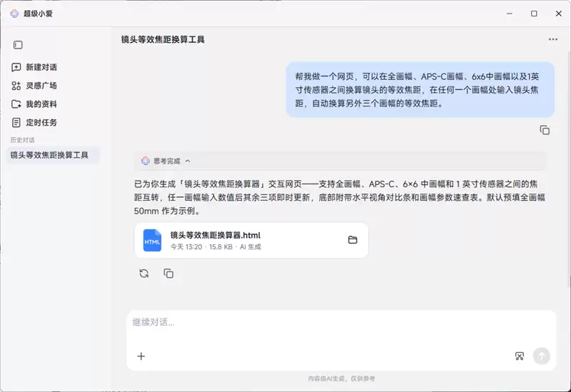The height and width of the screenshot is (392, 571).
Task: Open the three-dot more options menu
Action: [552, 39]
